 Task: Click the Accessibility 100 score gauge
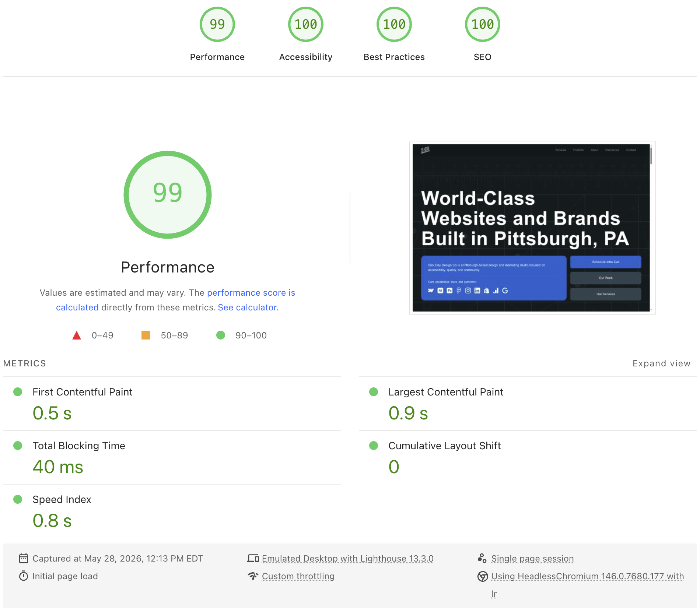pyautogui.click(x=306, y=24)
